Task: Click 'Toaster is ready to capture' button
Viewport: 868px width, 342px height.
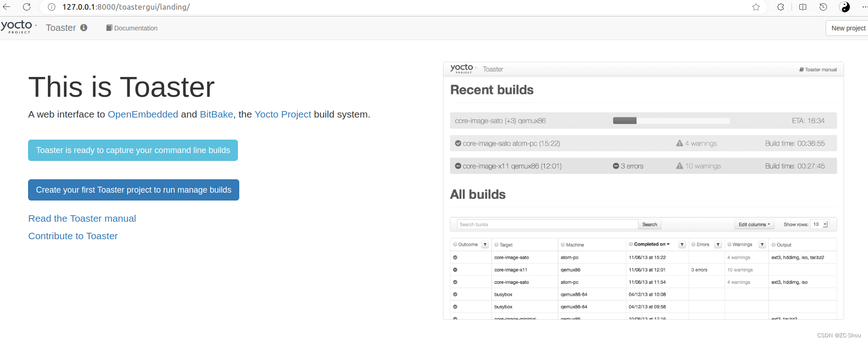Action: 133,150
